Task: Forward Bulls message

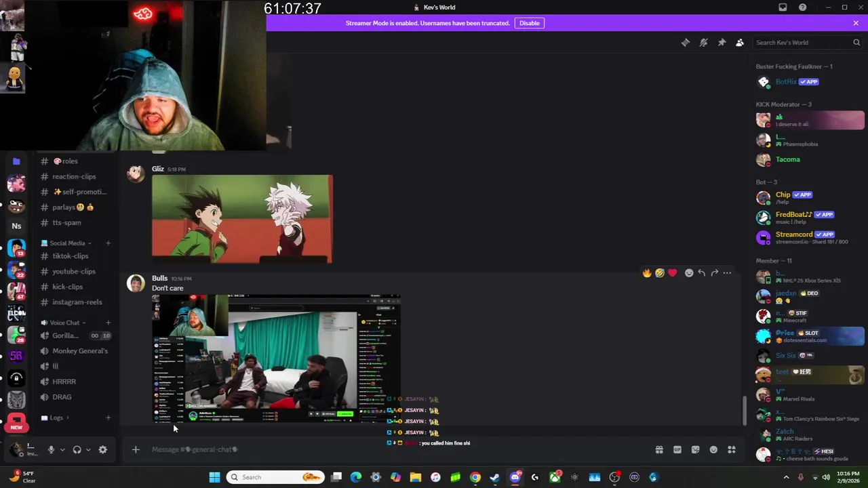Action: click(714, 272)
